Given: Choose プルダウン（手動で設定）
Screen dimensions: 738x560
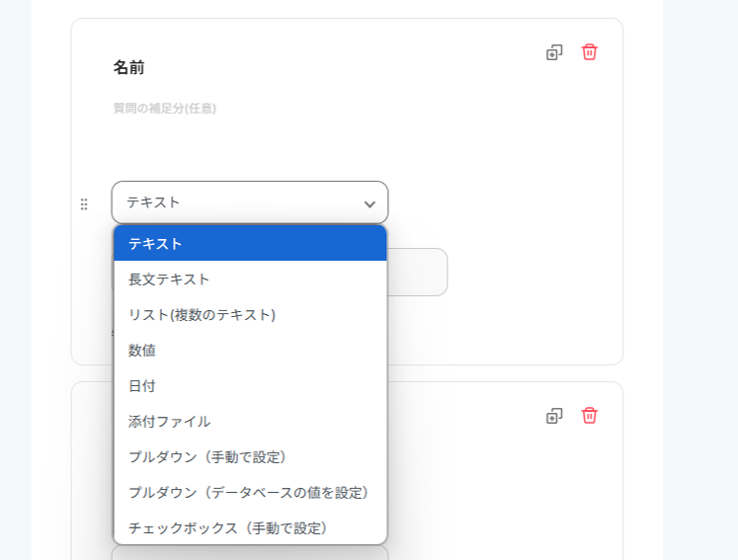Looking at the screenshot, I should pos(249,457).
